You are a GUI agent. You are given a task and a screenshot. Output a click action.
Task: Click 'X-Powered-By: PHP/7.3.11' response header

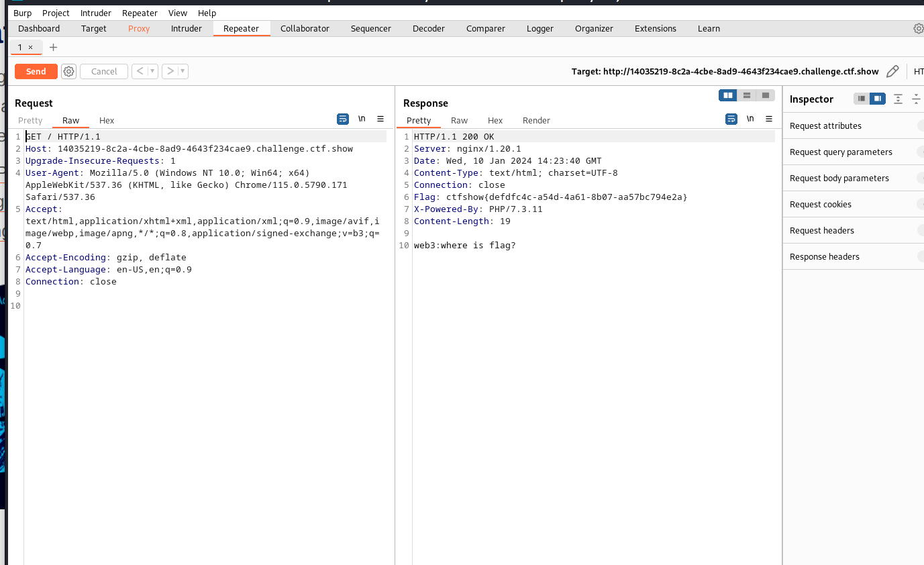(478, 209)
